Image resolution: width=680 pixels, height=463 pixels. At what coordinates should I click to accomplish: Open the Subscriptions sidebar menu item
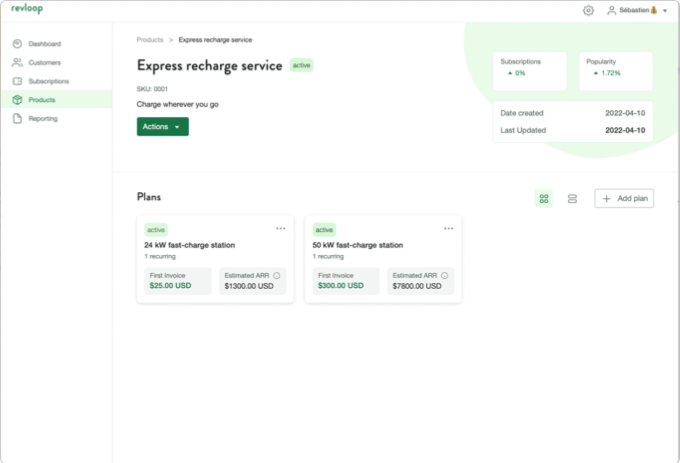49,81
